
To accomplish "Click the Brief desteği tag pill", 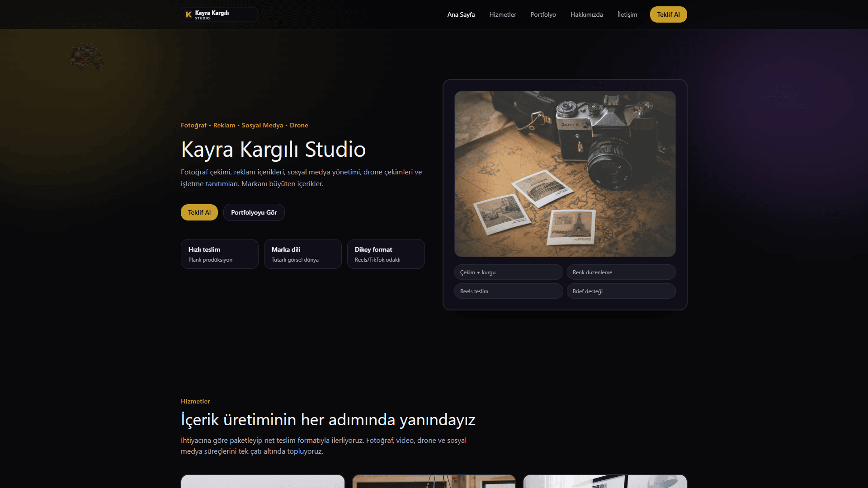I will 621,291.
